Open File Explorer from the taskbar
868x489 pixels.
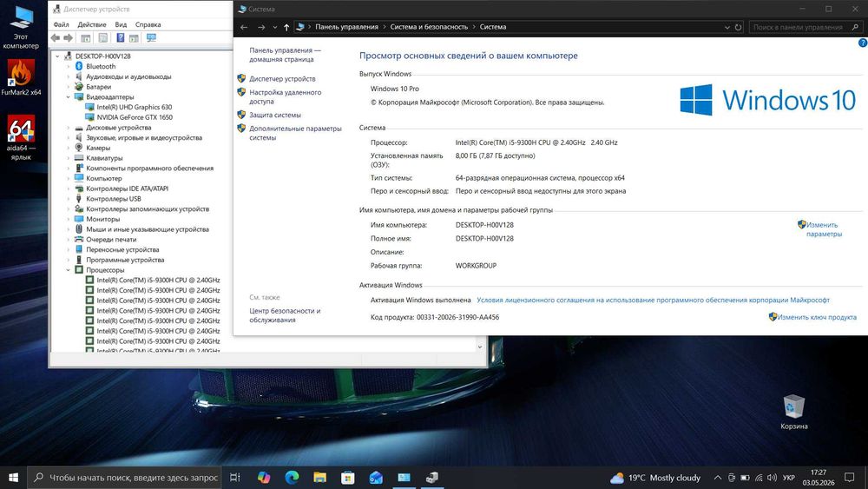(x=320, y=478)
